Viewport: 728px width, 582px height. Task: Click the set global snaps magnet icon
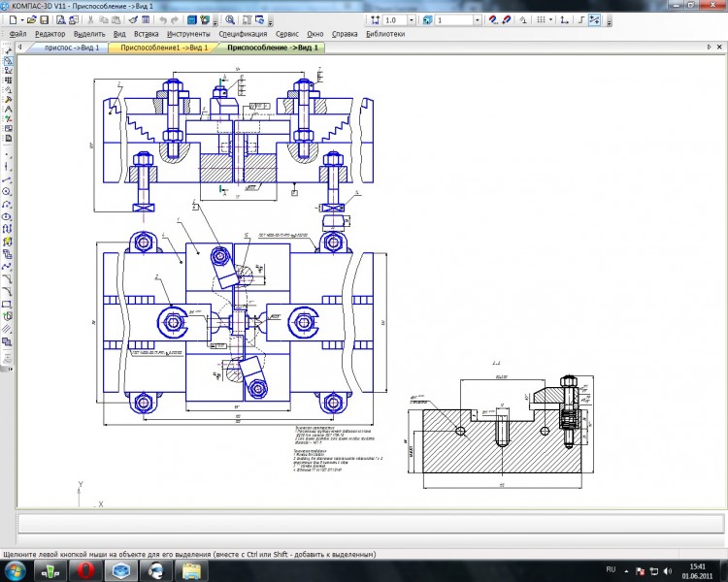tap(493, 20)
